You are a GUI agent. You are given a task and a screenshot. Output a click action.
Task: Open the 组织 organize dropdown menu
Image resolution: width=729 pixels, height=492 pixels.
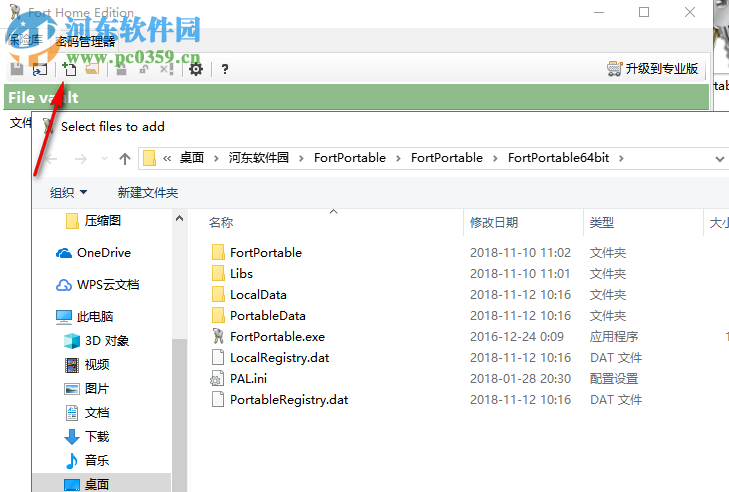coord(68,192)
